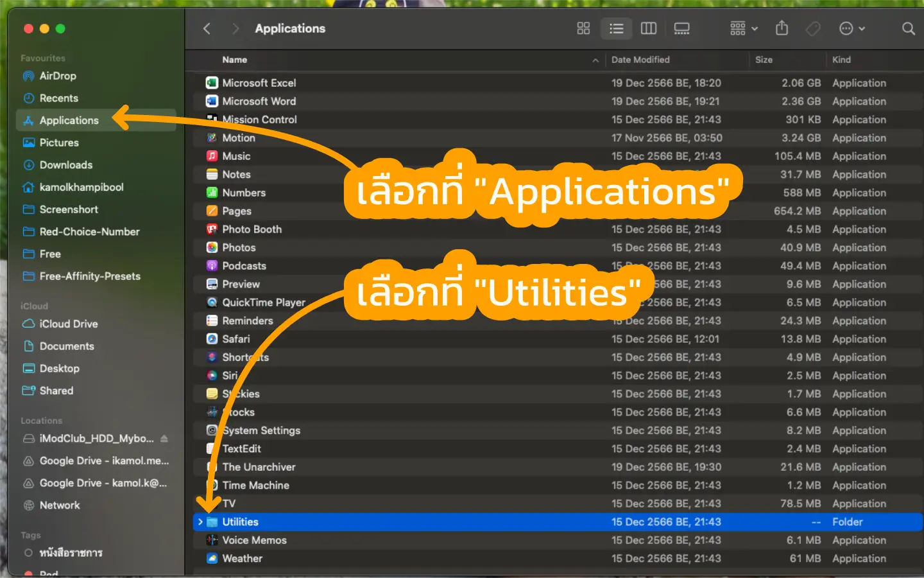The width and height of the screenshot is (924, 578).
Task: Click the Edit Tags toolbar icon
Action: click(x=813, y=28)
